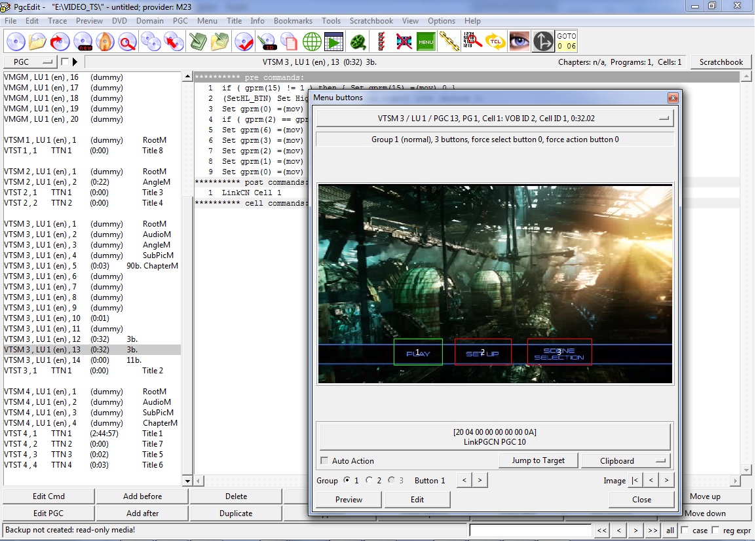This screenshot has height=541, width=756.
Task: Click the green MENU toolbar icon
Action: (426, 41)
